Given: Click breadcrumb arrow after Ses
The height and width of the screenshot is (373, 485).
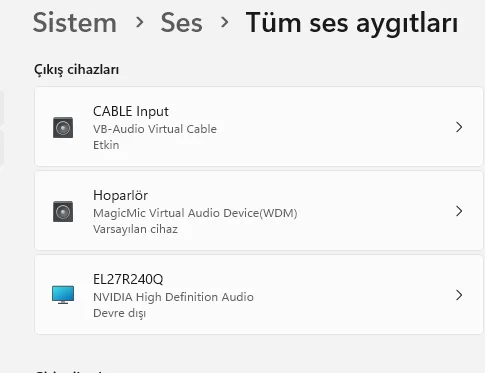Looking at the screenshot, I should point(225,22).
